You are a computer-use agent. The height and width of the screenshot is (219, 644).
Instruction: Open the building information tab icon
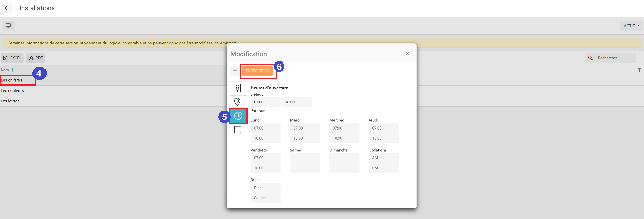pos(238,88)
